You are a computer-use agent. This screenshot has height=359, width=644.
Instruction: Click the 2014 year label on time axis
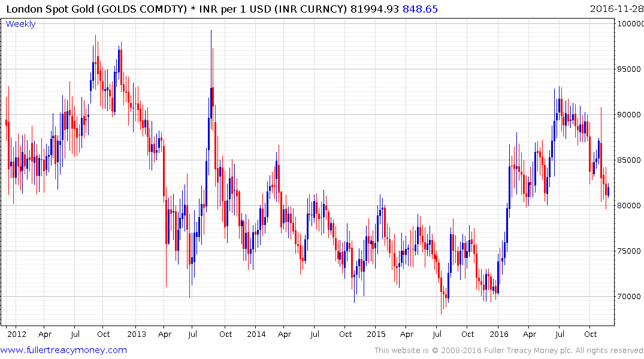tap(256, 334)
